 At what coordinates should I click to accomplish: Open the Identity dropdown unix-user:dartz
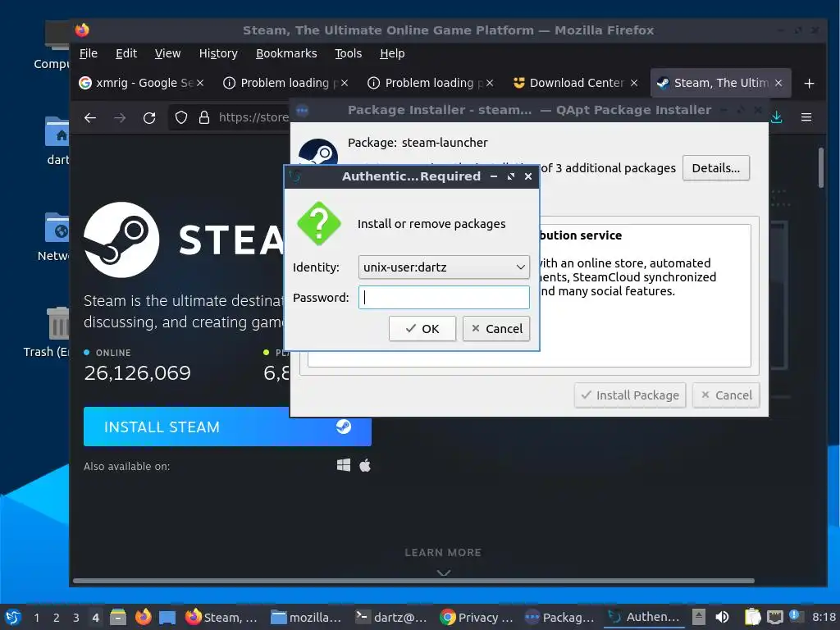click(444, 267)
